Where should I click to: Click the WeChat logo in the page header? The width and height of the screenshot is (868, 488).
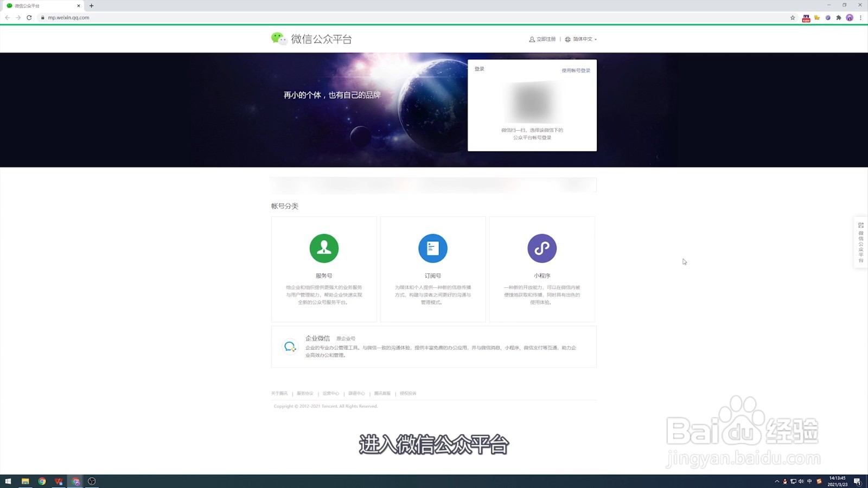(x=279, y=38)
